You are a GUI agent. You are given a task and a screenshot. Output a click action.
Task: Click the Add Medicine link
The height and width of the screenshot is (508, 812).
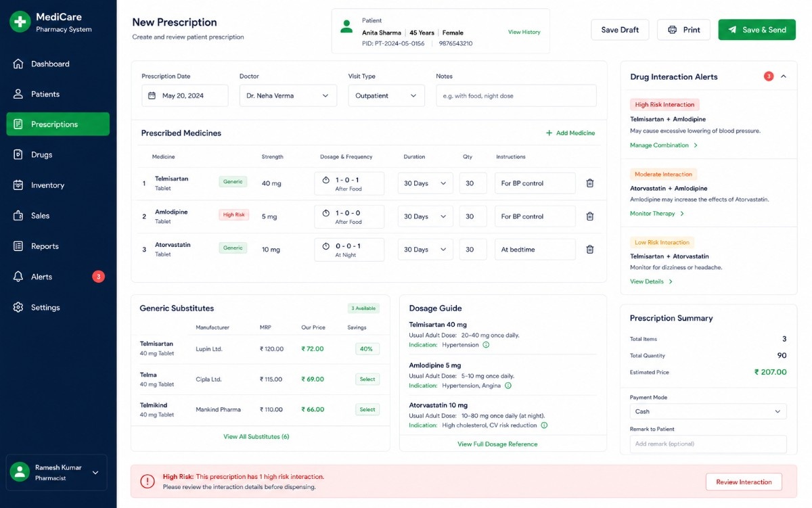pos(570,133)
